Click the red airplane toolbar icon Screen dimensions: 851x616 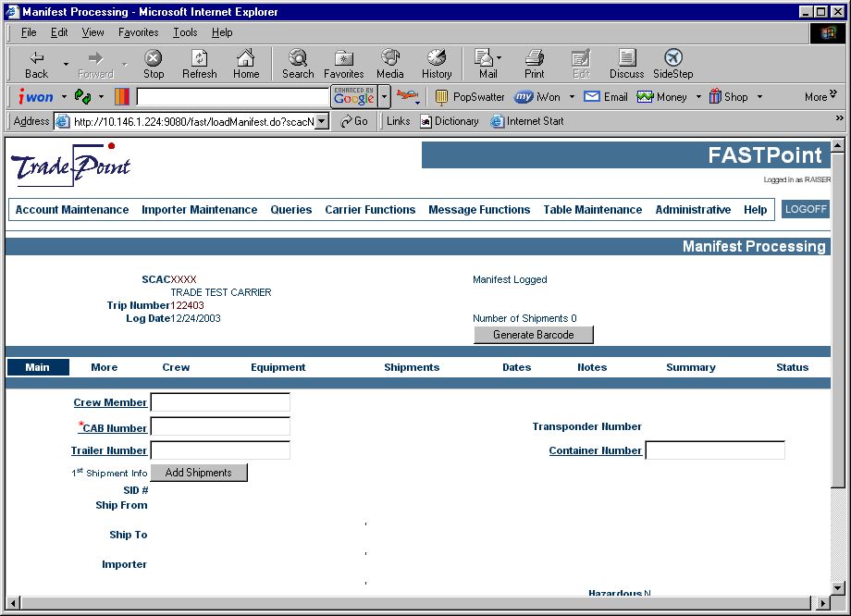(407, 96)
